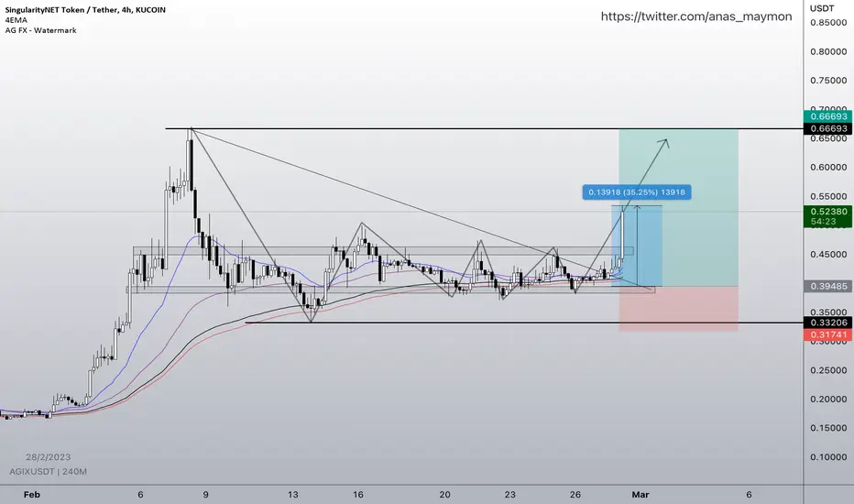854x504 pixels.
Task: Click the 20 date label on time axis
Action: (x=445, y=494)
